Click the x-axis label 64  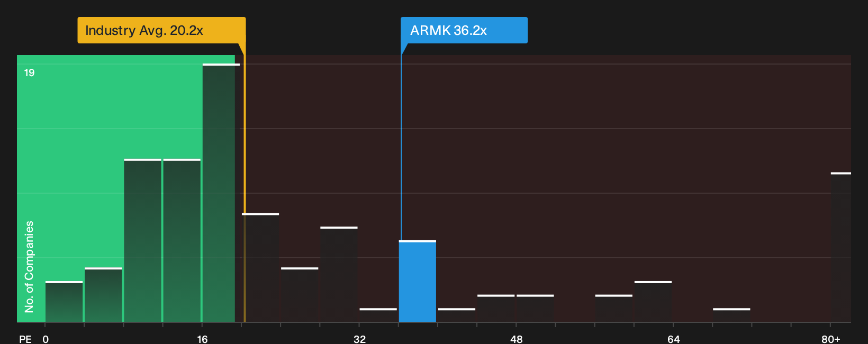coord(673,339)
